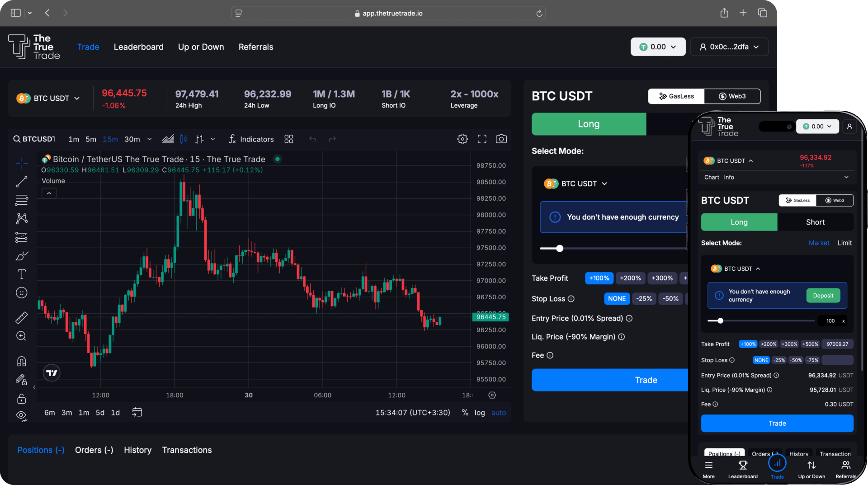Open the XABCD pattern drawing tool
868x485 pixels.
click(x=21, y=218)
